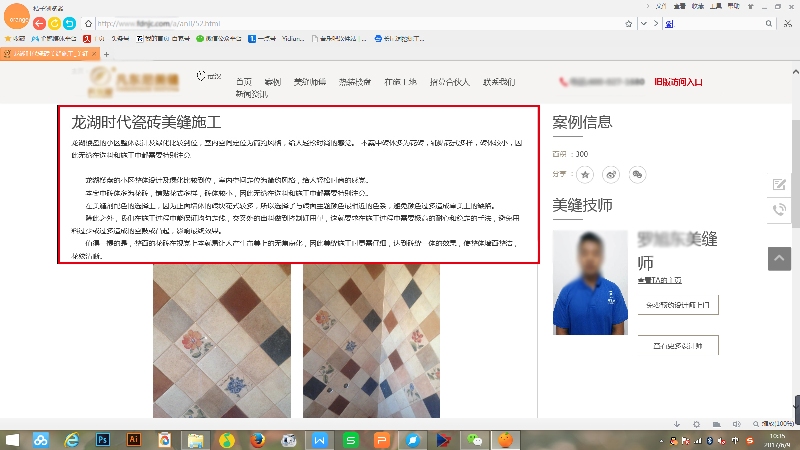This screenshot has width=800, height=450.
Task: Click the magnifier search icon
Action: click(x=769, y=23)
